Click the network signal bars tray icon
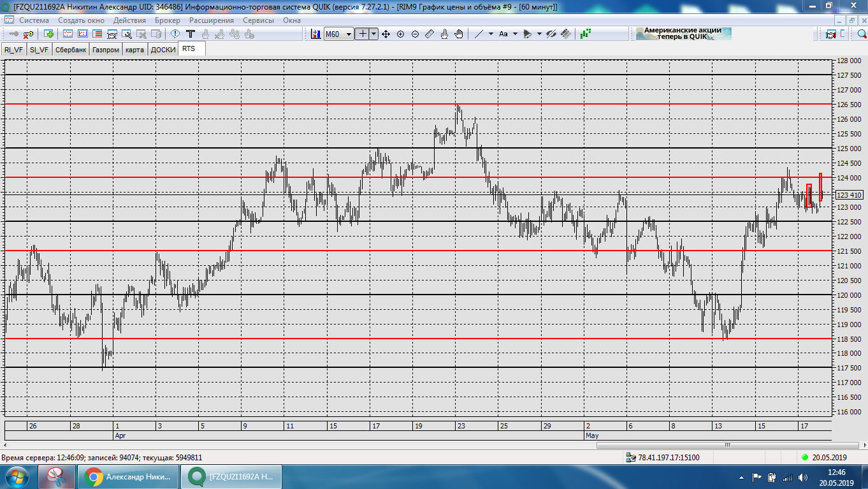 click(787, 477)
